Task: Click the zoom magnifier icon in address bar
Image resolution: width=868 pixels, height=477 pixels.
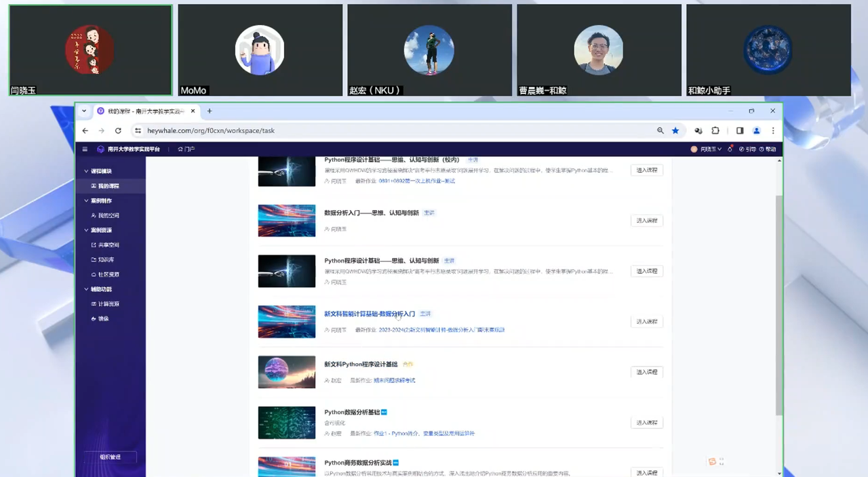Action: point(660,131)
